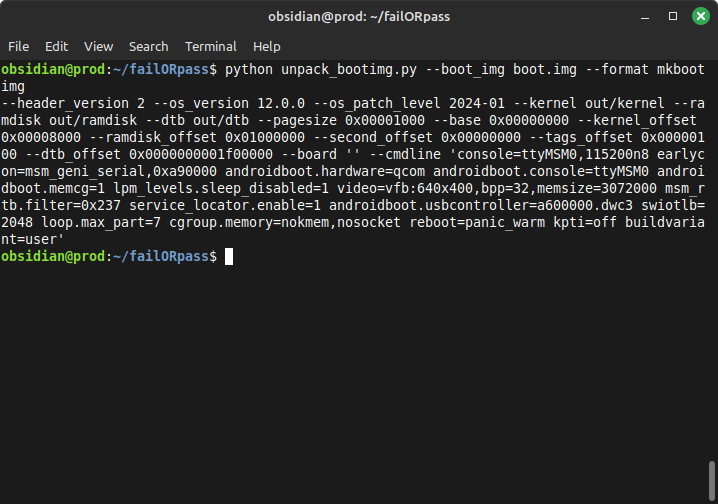The width and height of the screenshot is (718, 504).
Task: Open the Help menu
Action: pos(266,46)
